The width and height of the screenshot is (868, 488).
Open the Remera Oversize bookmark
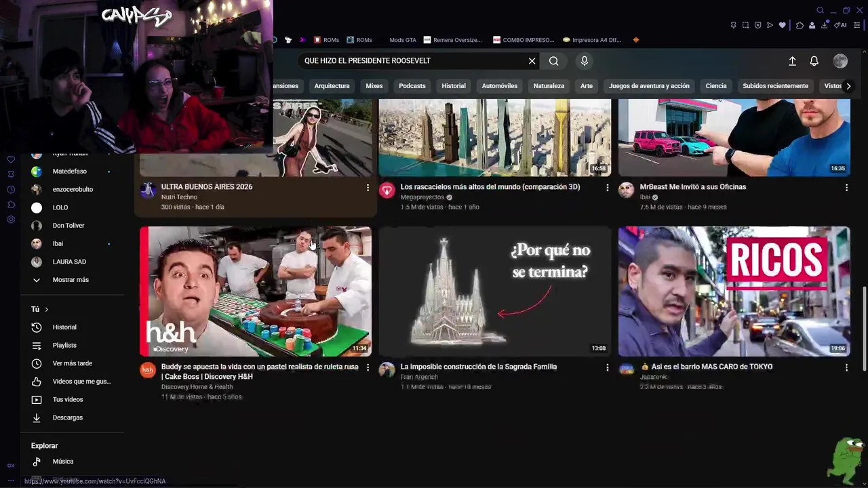pos(453,40)
